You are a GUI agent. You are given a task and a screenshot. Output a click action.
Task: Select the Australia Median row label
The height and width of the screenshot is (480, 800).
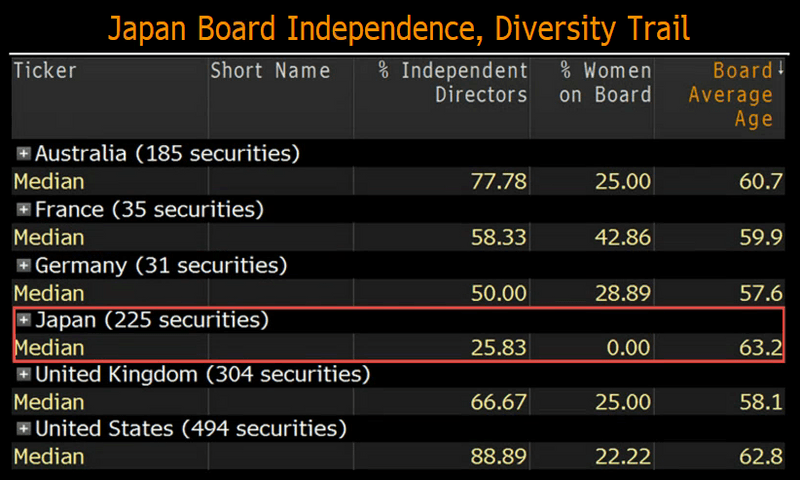point(48,182)
